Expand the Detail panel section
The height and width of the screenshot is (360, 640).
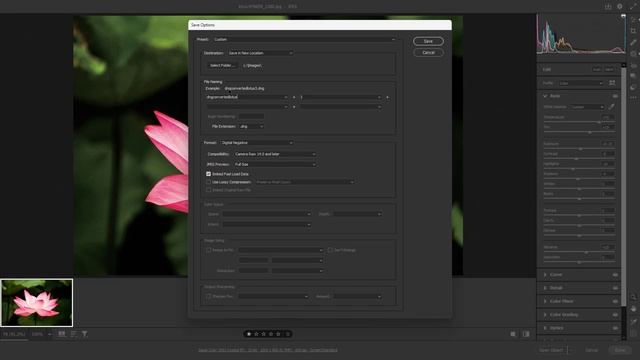coord(545,288)
